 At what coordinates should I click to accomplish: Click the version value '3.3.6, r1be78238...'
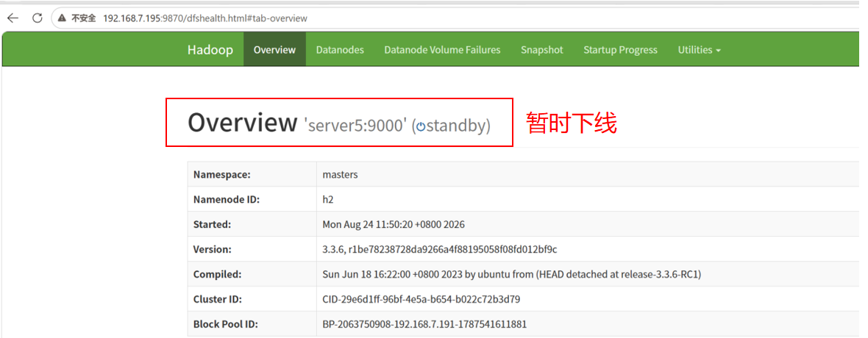[440, 250]
